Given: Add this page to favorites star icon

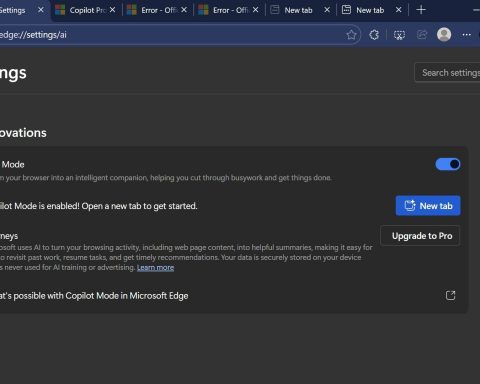Looking at the screenshot, I should coord(351,35).
